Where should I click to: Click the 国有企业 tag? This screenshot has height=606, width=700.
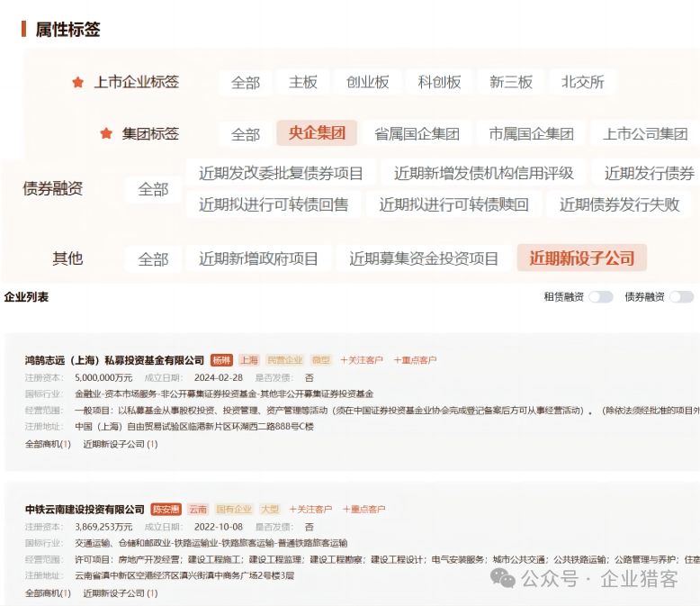[x=234, y=510]
